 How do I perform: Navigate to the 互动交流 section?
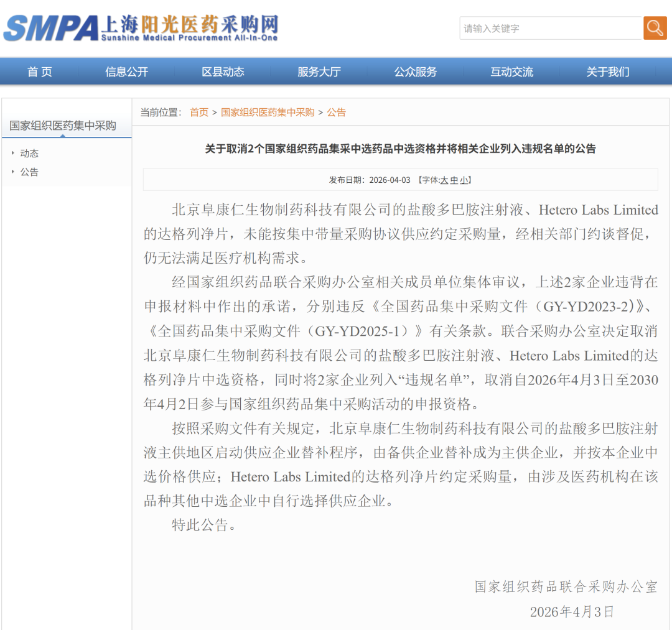[511, 72]
